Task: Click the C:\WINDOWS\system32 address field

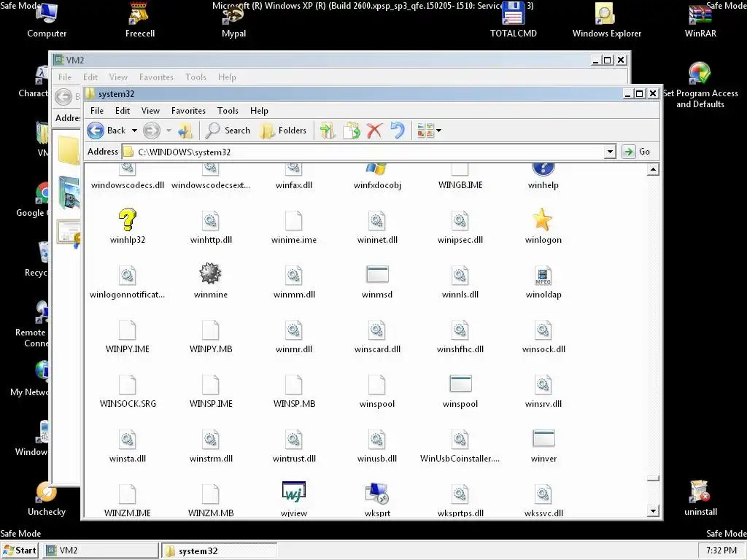Action: [363, 152]
